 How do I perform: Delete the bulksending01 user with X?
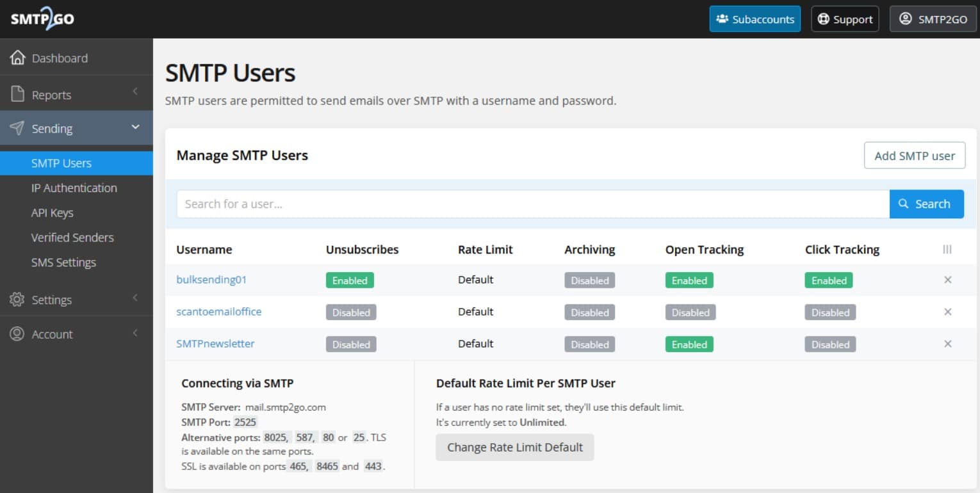(x=948, y=280)
